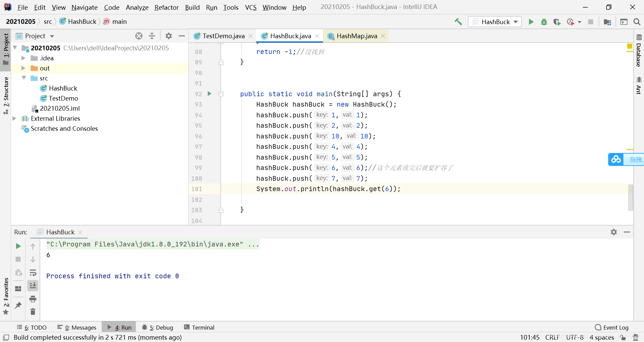644x342 pixels.
Task: Toggle the Database tool window
Action: 639,51
